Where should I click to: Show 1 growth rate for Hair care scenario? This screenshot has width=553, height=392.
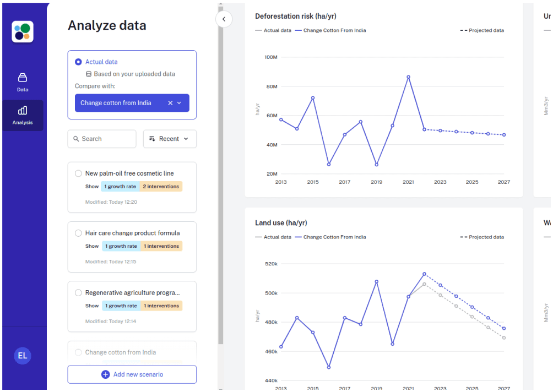[x=121, y=246]
